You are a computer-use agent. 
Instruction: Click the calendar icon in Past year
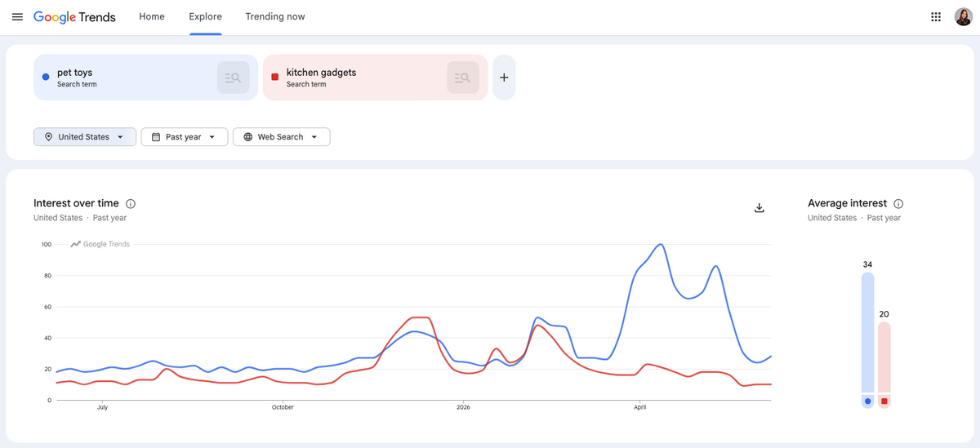(x=156, y=137)
